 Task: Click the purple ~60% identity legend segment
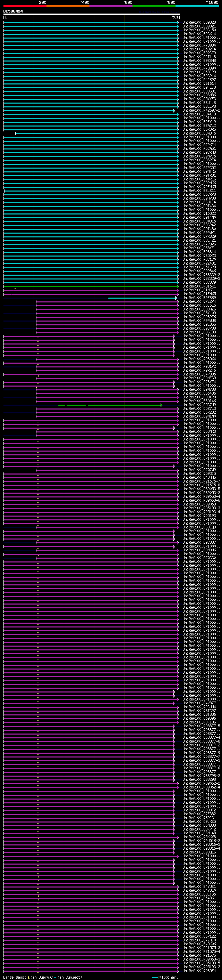[x=111, y=6]
